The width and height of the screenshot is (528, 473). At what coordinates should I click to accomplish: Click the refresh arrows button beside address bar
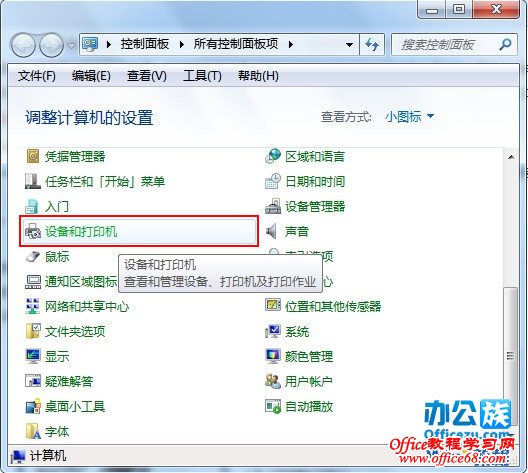(372, 44)
